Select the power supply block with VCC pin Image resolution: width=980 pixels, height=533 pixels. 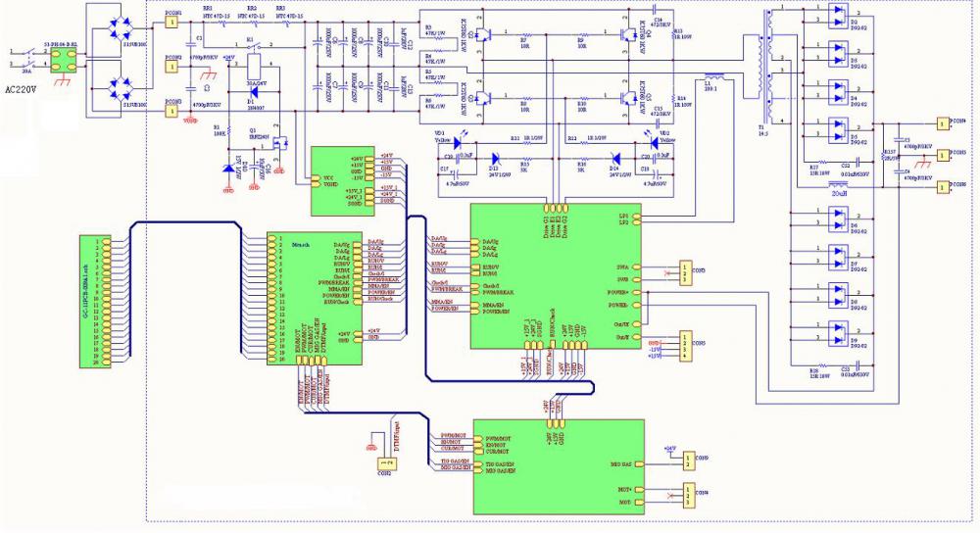click(342, 181)
